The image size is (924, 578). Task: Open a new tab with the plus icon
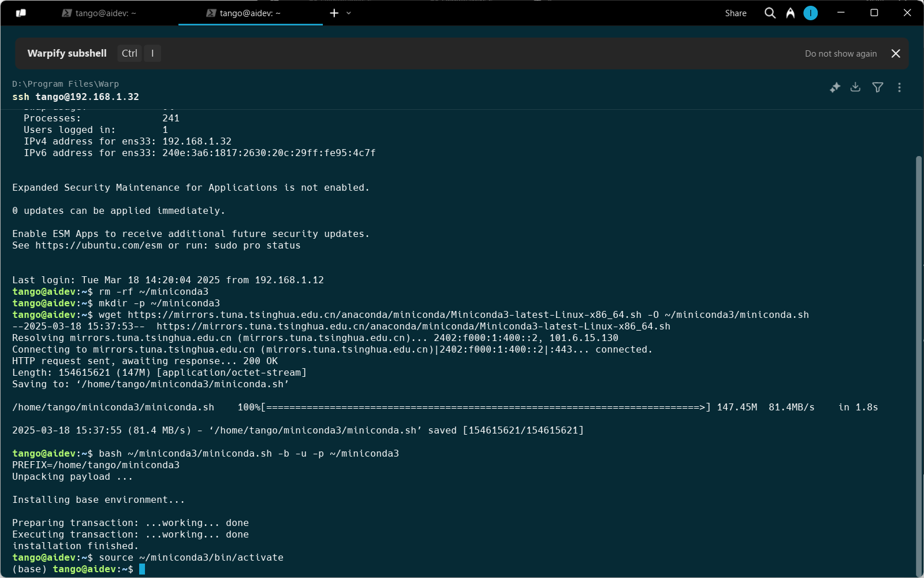click(334, 13)
